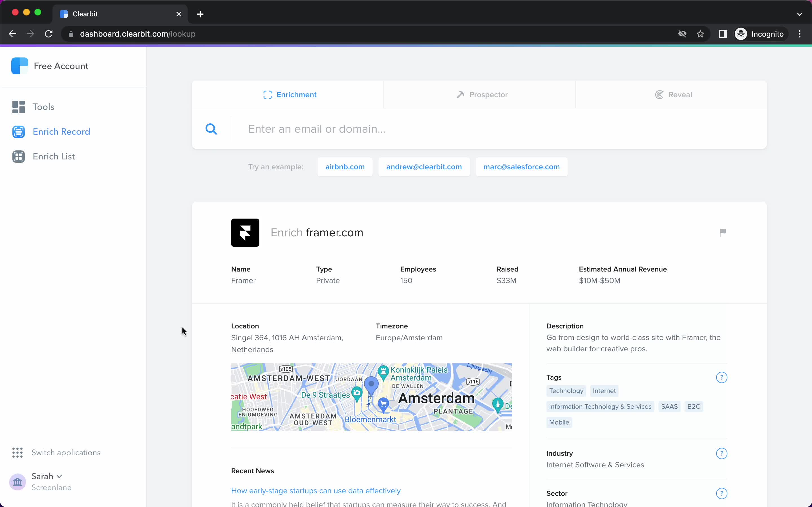Click the andrew@clearbit.com example link
Image resolution: width=812 pixels, height=507 pixels.
click(424, 166)
